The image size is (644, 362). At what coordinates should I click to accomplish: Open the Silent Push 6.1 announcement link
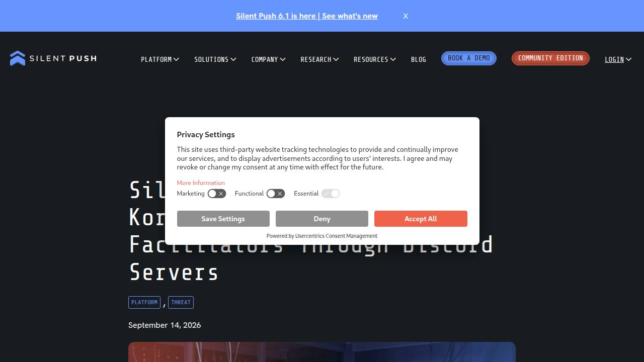[307, 16]
